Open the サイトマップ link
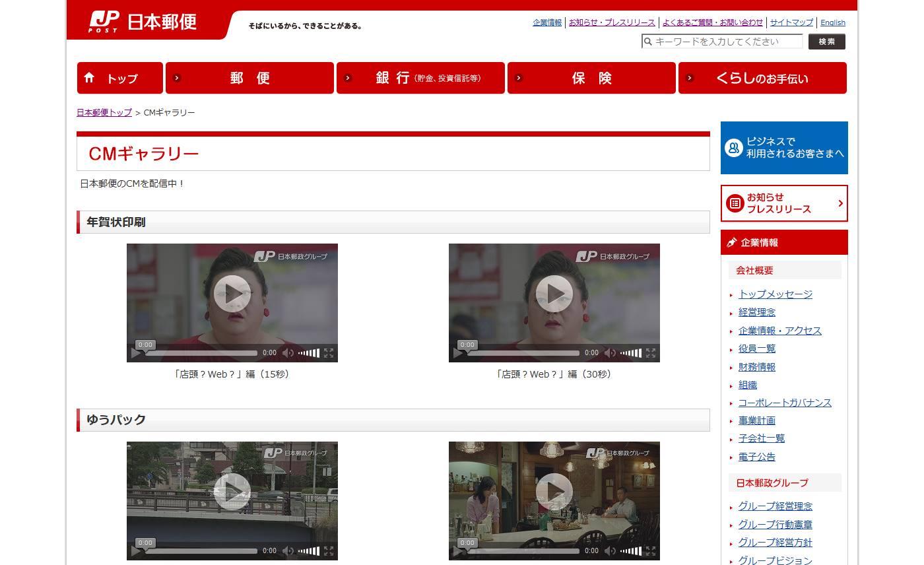Screen dimensions: 924x565 tap(791, 22)
